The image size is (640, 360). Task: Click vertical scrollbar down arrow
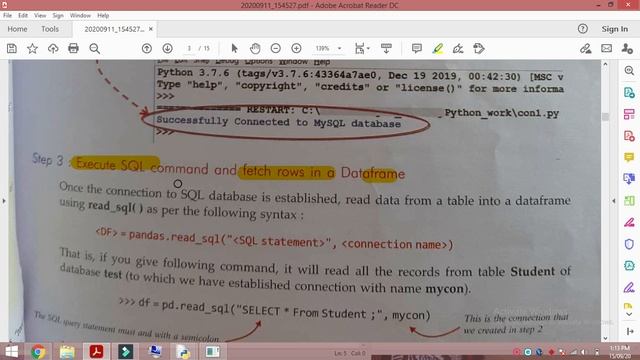[x=605, y=338]
